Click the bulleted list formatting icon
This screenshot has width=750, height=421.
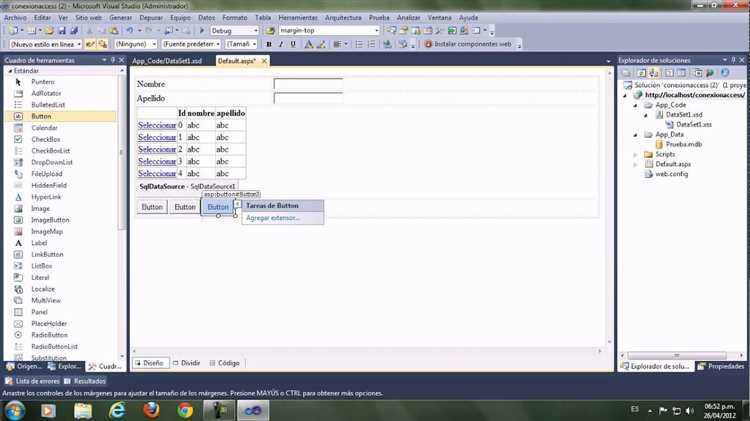pos(359,44)
